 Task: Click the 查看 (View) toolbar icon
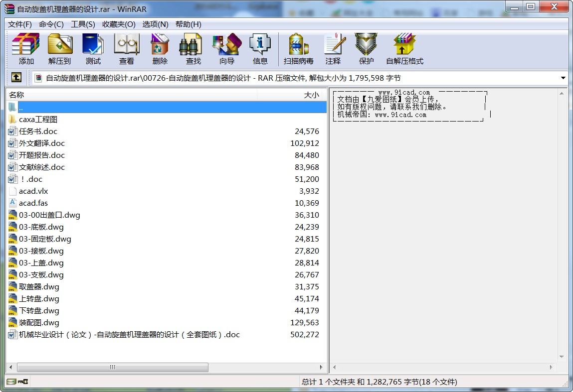(x=126, y=48)
